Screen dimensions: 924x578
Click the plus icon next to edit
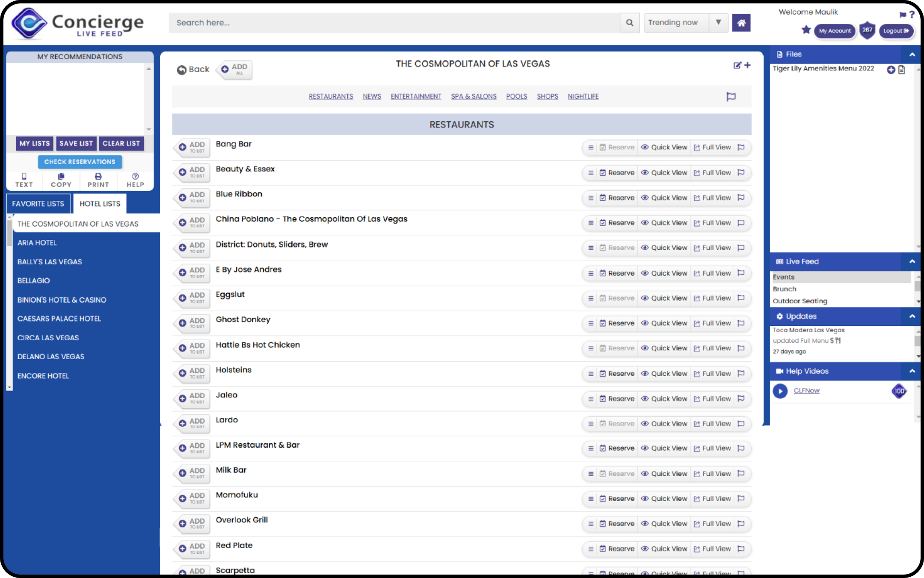747,65
